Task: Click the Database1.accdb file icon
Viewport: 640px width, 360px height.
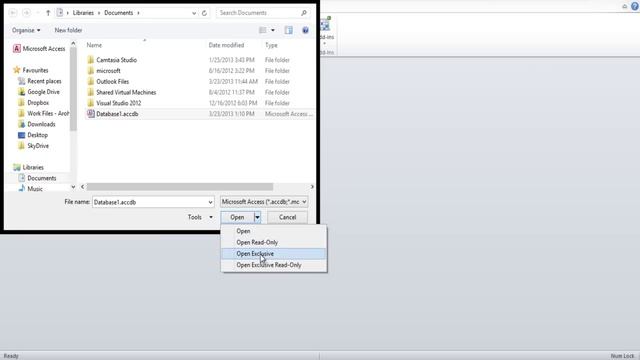Action: (91, 114)
